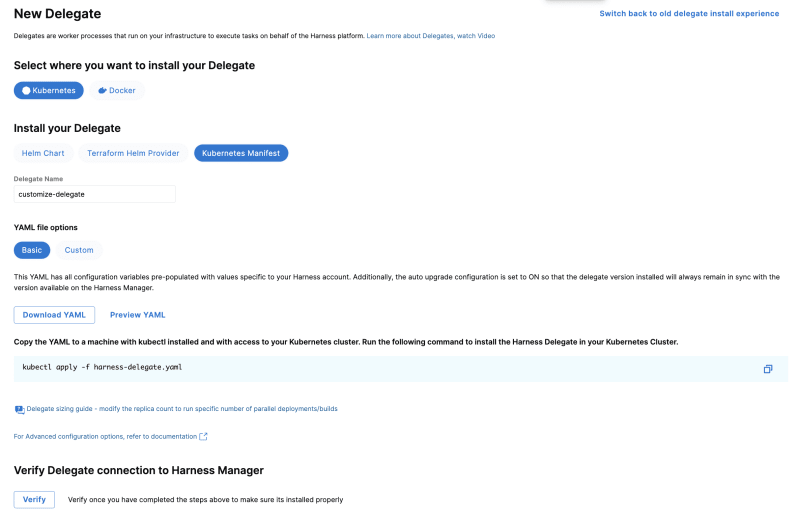The image size is (800, 519).
Task: Select the Kubernetes Manifest option
Action: (241, 153)
